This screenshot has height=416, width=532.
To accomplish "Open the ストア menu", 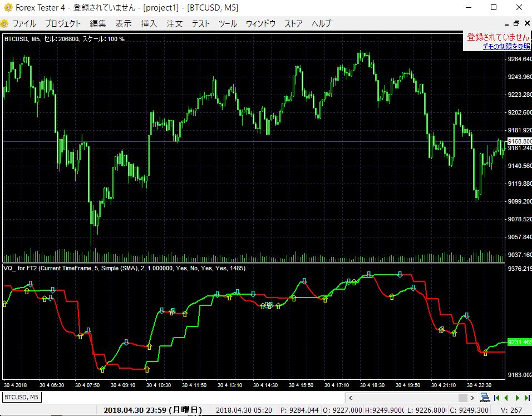I will [293, 24].
